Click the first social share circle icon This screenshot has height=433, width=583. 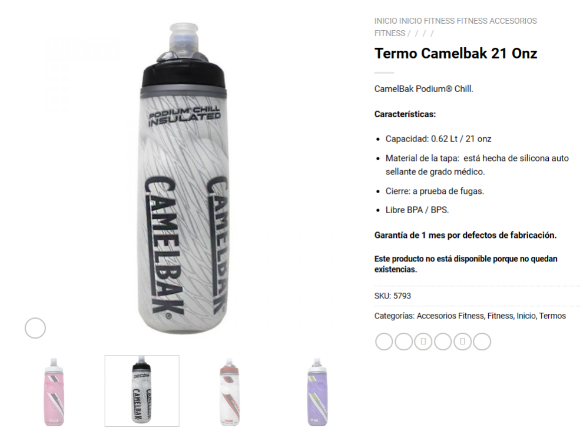384,342
